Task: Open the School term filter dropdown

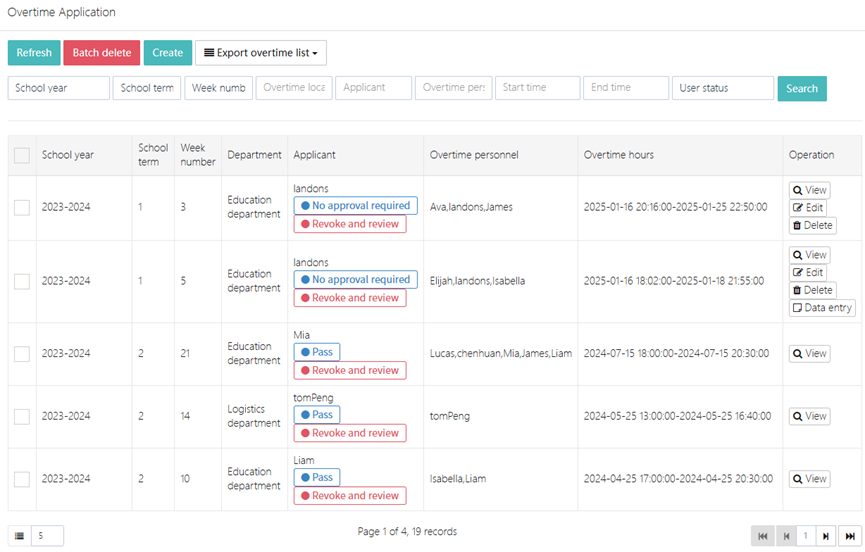Action: pos(146,88)
